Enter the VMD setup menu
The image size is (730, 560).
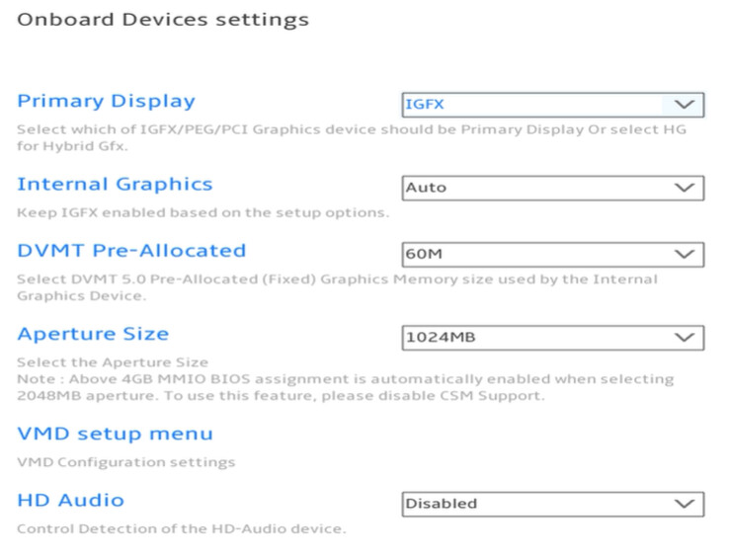click(x=115, y=434)
